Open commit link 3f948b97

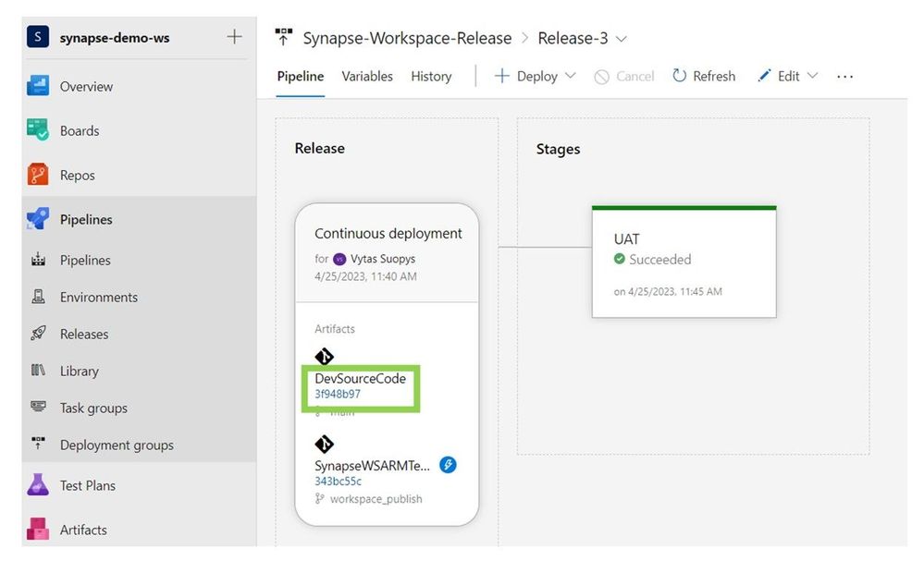click(x=338, y=394)
